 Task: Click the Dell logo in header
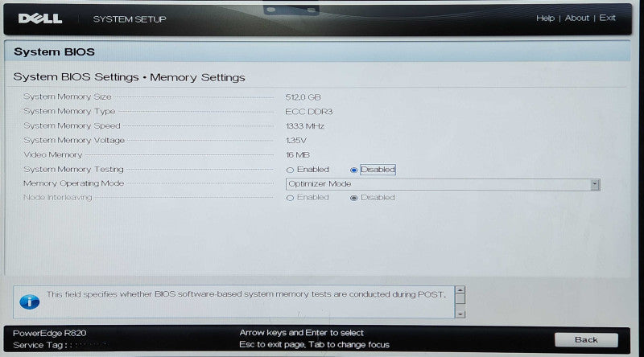[x=39, y=18]
